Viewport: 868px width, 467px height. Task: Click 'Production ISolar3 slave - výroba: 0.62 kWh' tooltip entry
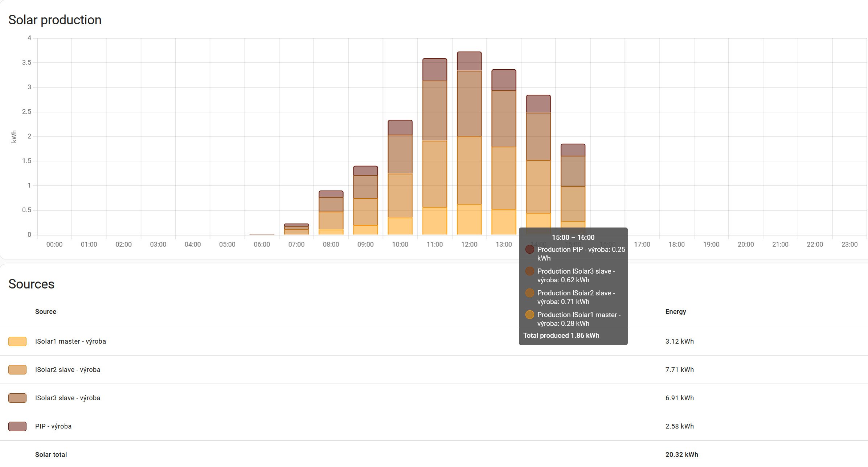[576, 276]
